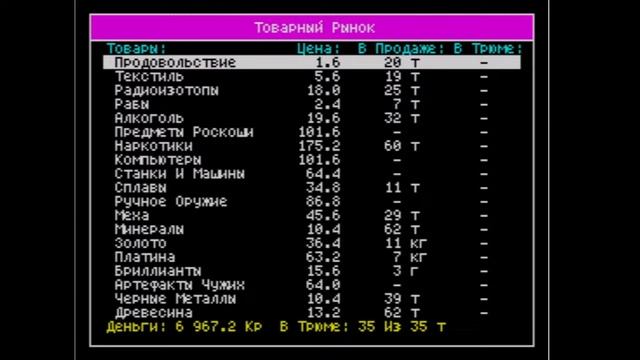Click the Цена column header
This screenshot has width=640, height=360.
tap(318, 49)
